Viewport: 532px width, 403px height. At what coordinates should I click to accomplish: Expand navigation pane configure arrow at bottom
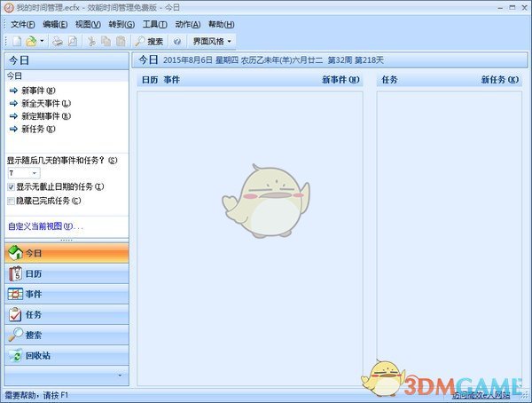click(x=120, y=375)
